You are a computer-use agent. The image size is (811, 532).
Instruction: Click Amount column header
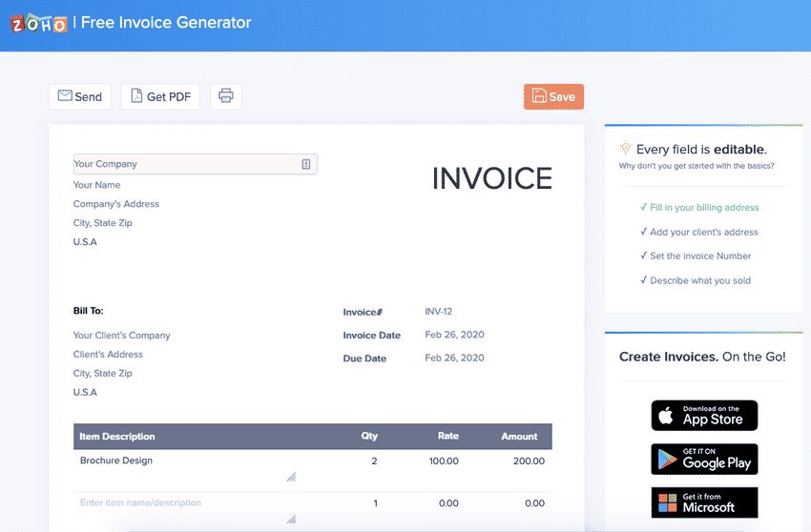519,437
